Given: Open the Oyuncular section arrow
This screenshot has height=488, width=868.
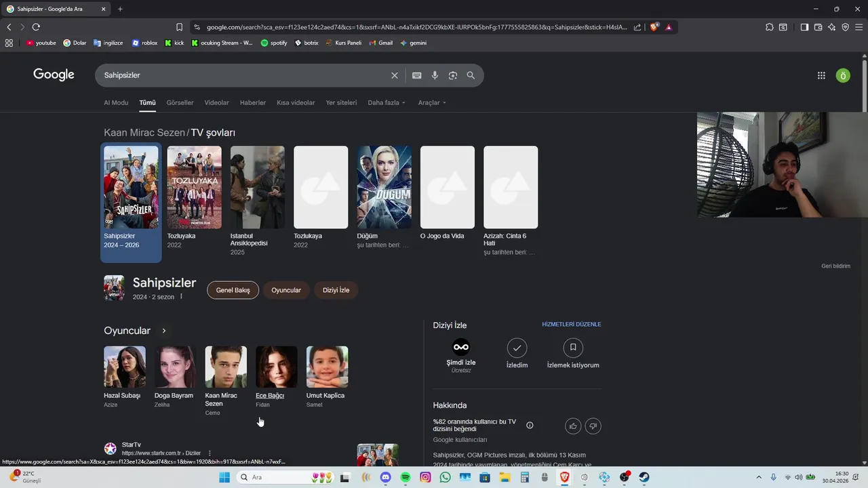Looking at the screenshot, I should 163,331.
